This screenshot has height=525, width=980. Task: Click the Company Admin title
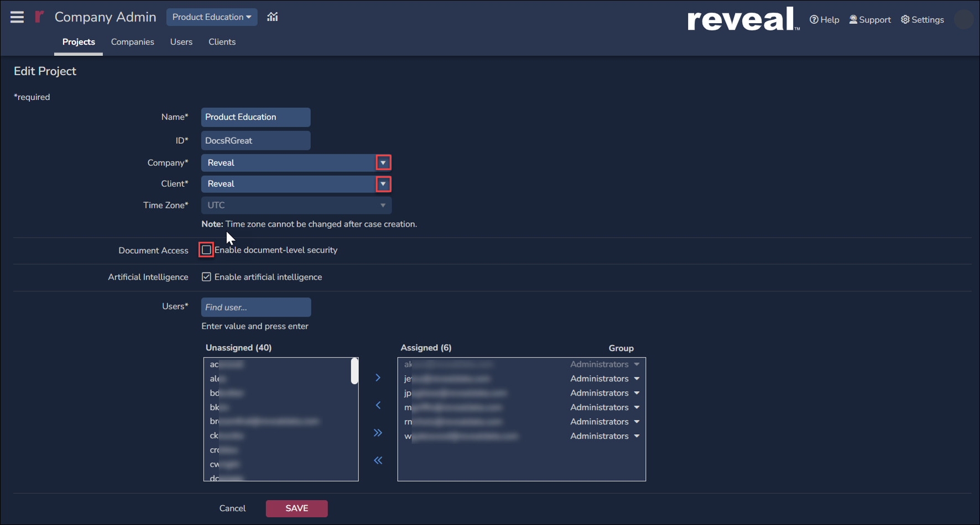105,17
